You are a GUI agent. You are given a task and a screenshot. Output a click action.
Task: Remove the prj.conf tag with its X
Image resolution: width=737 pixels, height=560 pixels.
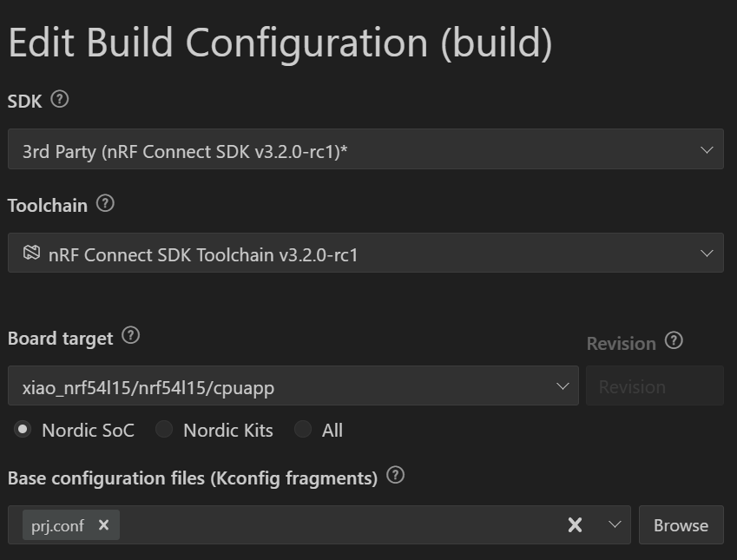(x=103, y=524)
